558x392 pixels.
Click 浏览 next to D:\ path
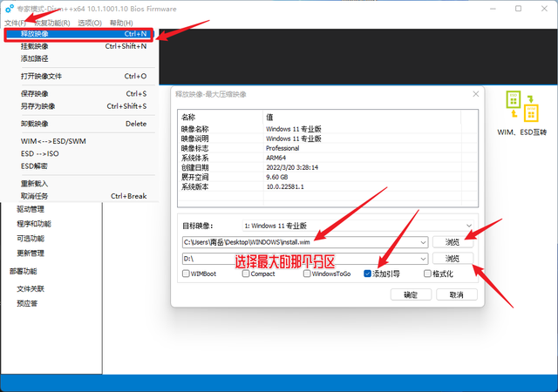[x=453, y=259]
